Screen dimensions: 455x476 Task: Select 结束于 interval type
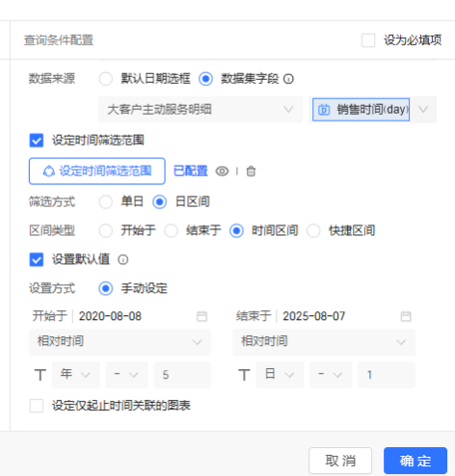[x=171, y=230]
